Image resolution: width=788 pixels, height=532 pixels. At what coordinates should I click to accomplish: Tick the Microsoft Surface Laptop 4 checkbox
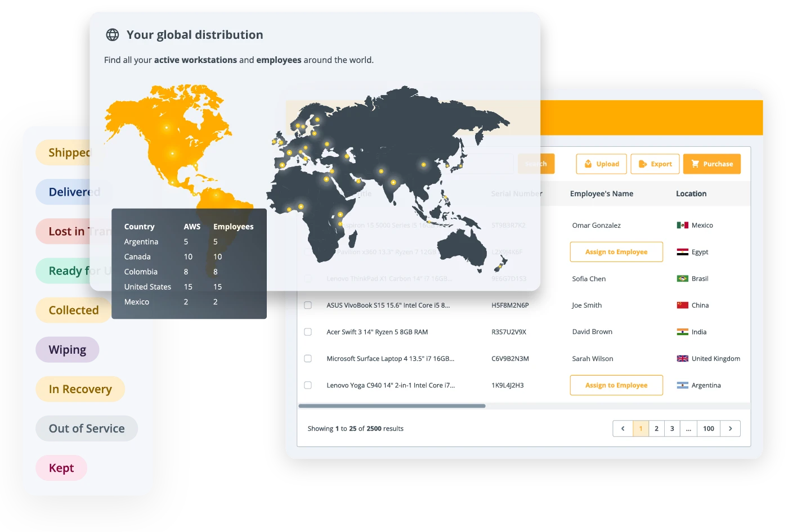tap(308, 359)
